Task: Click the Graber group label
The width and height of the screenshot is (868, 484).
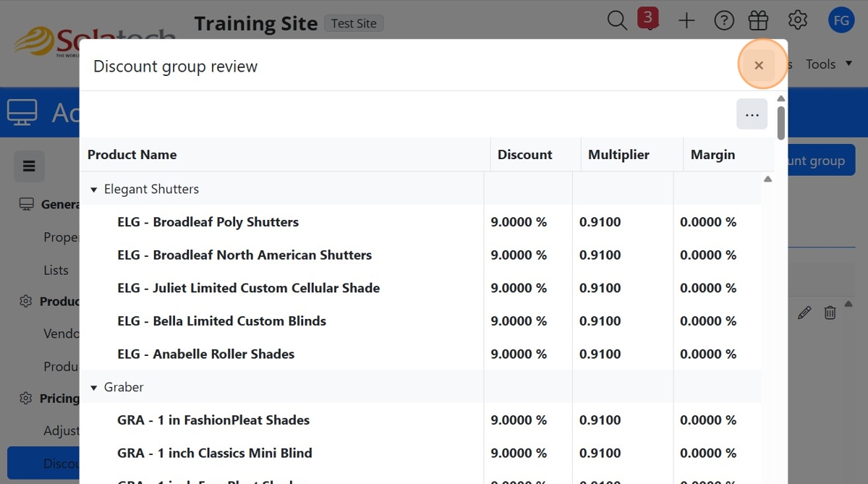Action: tap(124, 388)
